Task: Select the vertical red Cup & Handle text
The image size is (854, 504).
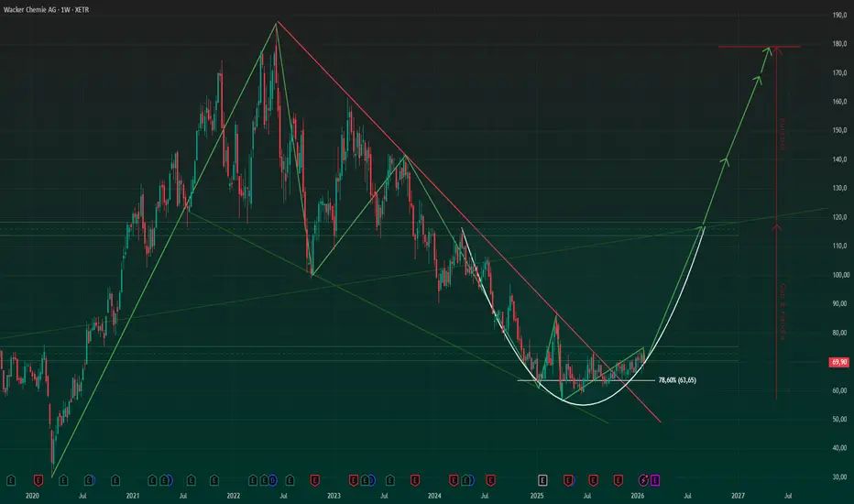Action: [x=783, y=312]
